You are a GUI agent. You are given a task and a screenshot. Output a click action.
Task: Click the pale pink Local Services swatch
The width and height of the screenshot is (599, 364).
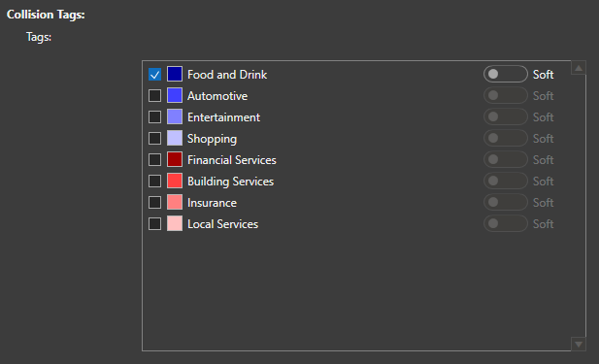175,224
